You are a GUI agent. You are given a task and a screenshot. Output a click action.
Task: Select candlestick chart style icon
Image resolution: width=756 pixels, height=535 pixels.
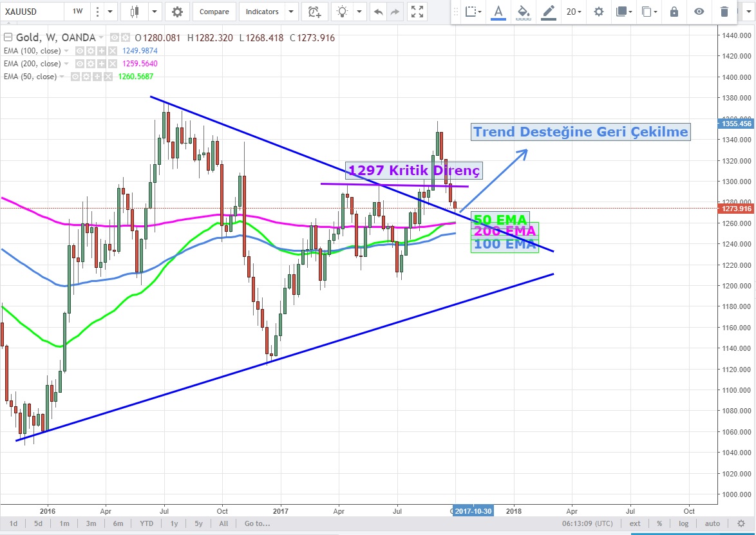pos(135,12)
